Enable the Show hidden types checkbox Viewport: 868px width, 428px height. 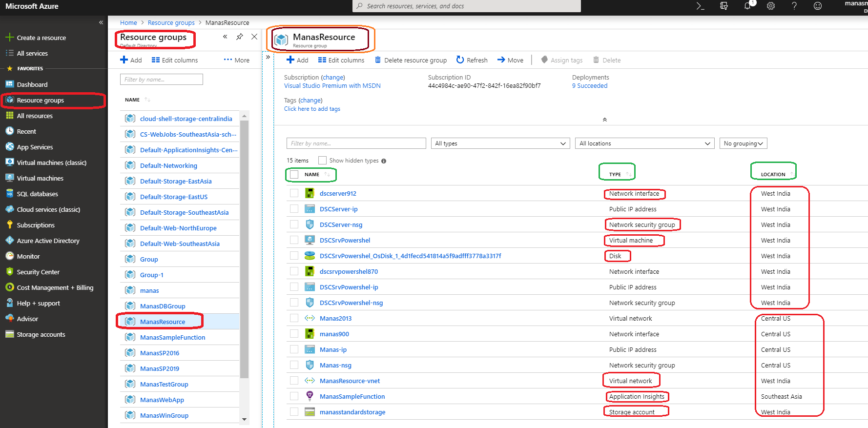point(322,160)
